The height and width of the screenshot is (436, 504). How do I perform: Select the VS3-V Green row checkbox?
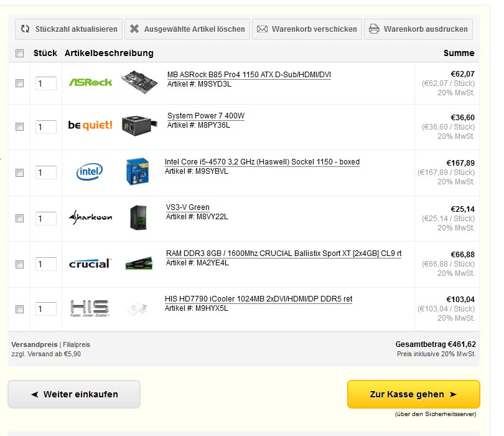click(x=20, y=219)
